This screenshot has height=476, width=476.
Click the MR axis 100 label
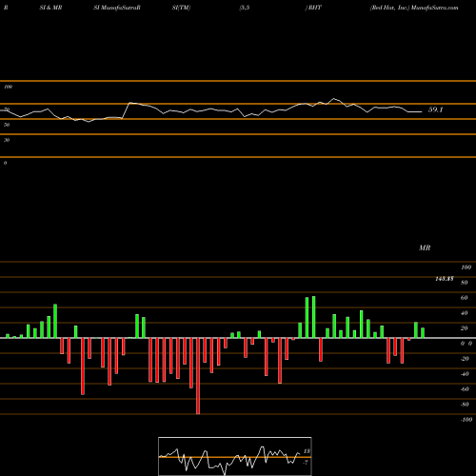(x=466, y=268)
